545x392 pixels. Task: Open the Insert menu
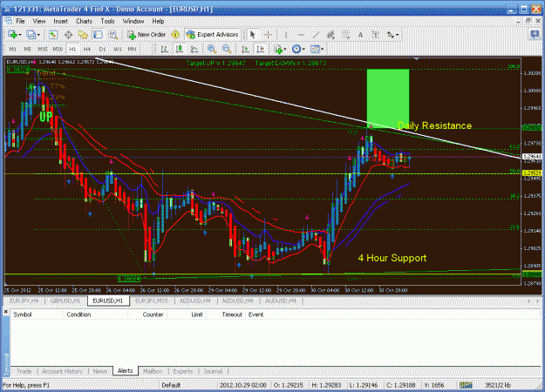click(x=60, y=21)
